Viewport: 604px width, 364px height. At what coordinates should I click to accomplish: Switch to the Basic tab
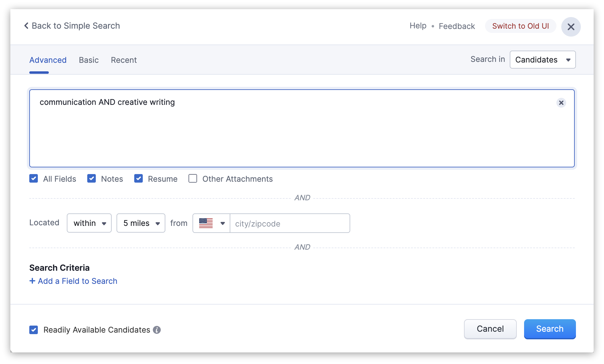88,60
